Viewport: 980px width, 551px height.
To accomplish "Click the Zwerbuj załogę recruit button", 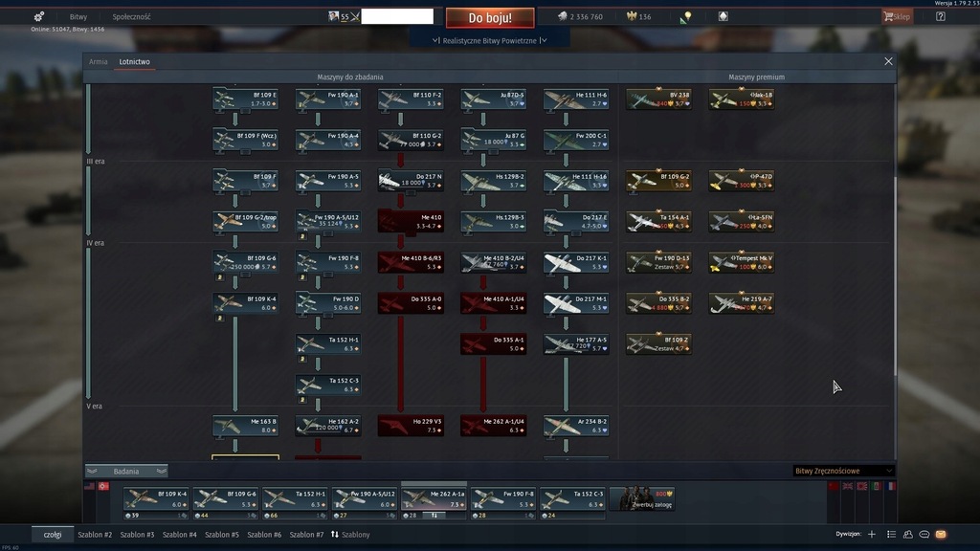I will point(641,499).
